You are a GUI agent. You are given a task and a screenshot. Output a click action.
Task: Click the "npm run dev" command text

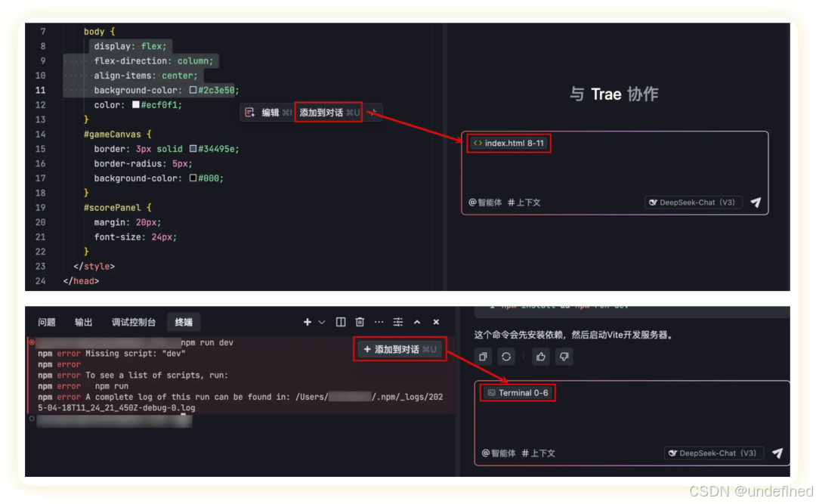207,342
